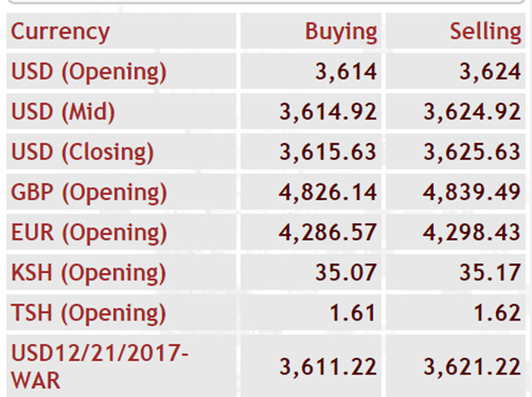Select the USD (Opening) row label
Screen dimensions: 532x397
pyautogui.click(x=89, y=72)
